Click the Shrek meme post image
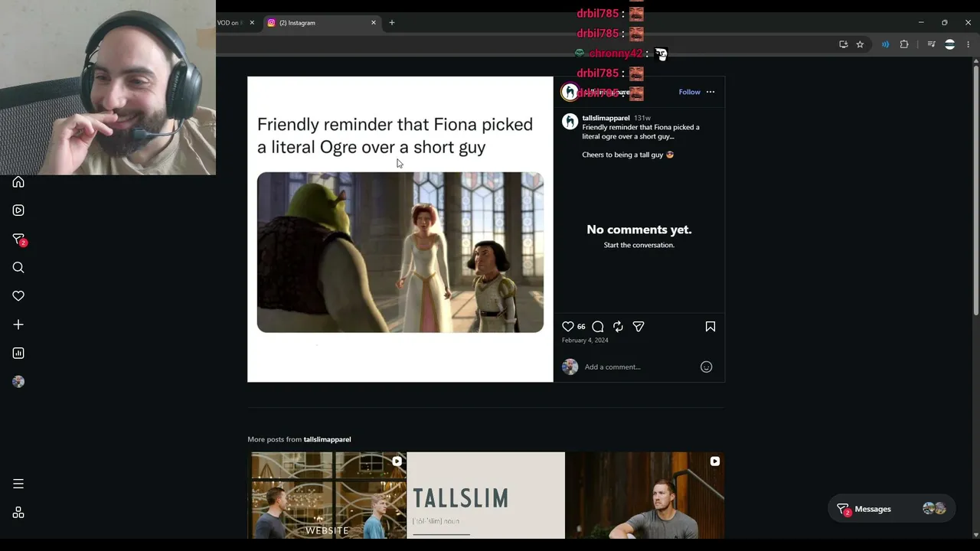This screenshot has height=551, width=980. 400,229
